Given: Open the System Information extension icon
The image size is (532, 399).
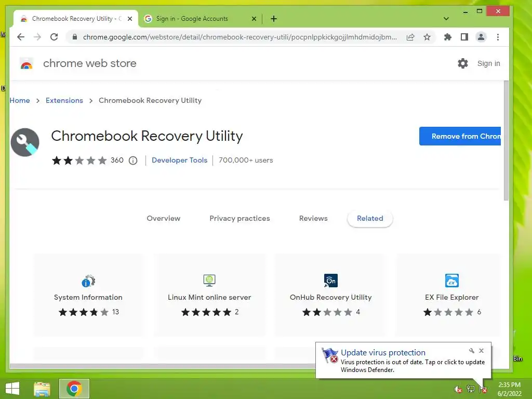Looking at the screenshot, I should click(88, 281).
